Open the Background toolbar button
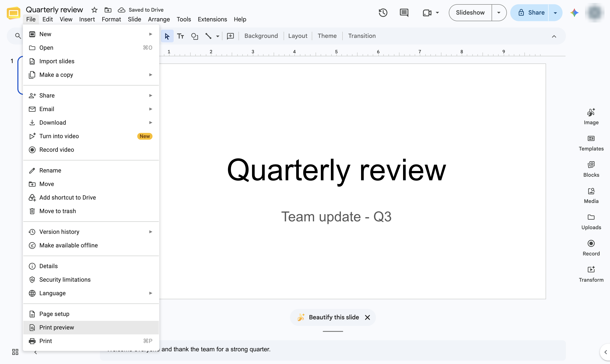Image resolution: width=610 pixels, height=364 pixels. click(261, 36)
